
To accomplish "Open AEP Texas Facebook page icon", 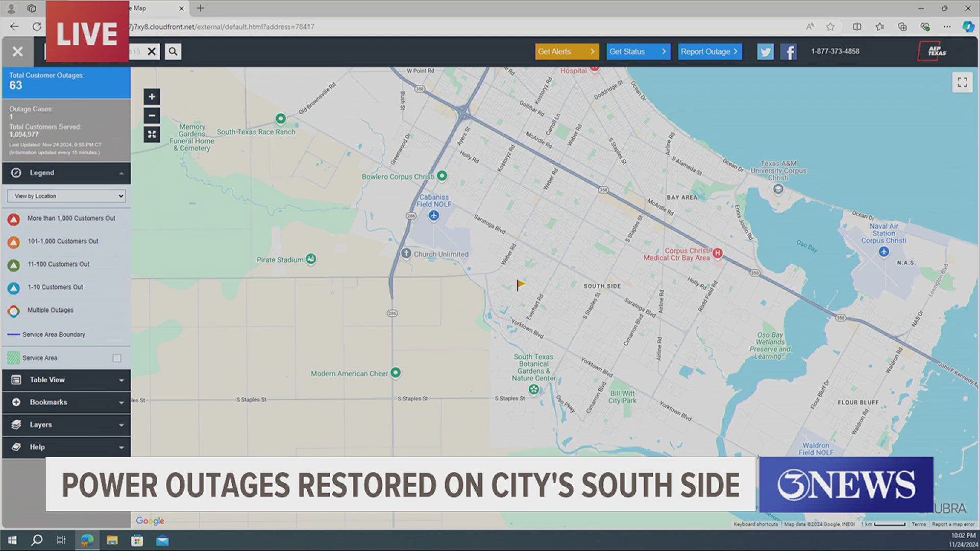I will [789, 51].
